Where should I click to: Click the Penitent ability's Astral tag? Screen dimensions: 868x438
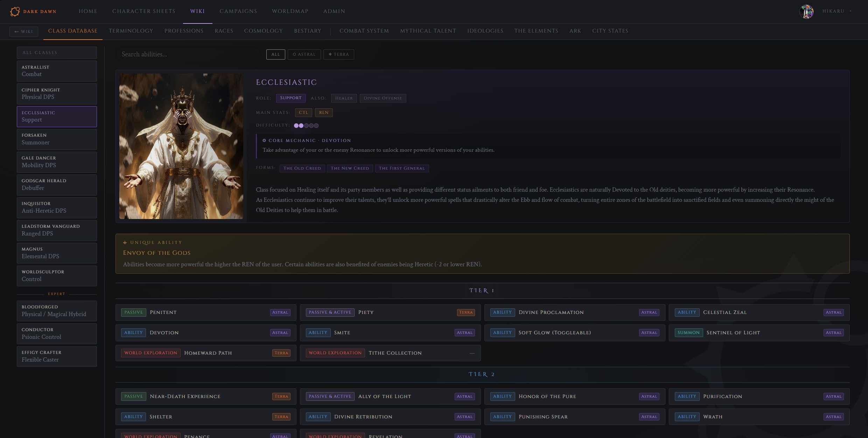tap(280, 312)
